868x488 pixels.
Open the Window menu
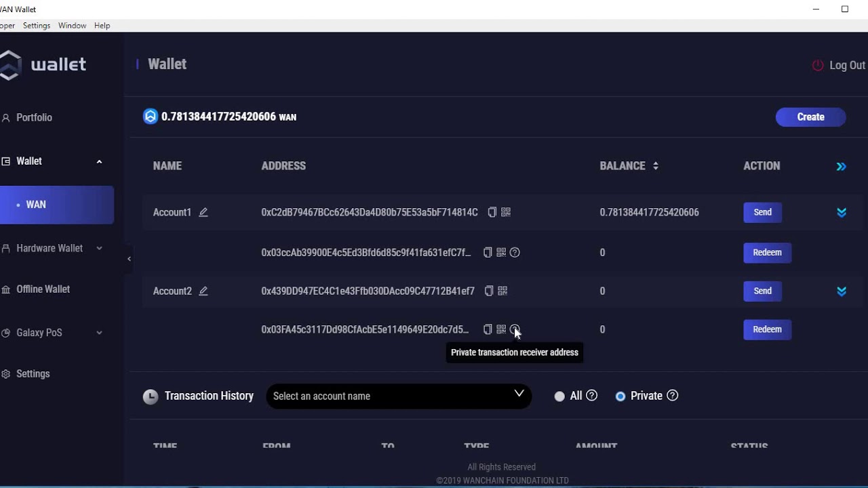coord(72,25)
